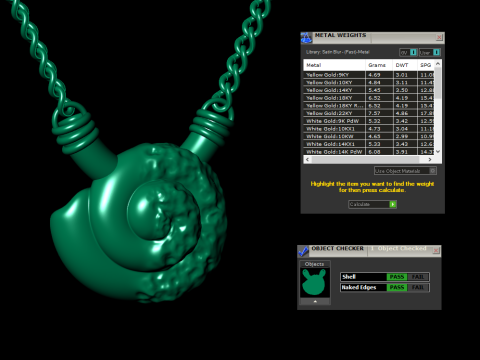Screen dimensions: 480x360
Task: Click the SPG column header
Action: coord(426,65)
